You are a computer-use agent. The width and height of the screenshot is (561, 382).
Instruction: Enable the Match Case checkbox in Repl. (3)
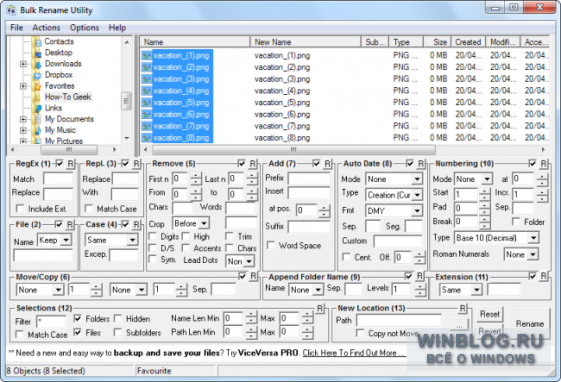[89, 209]
